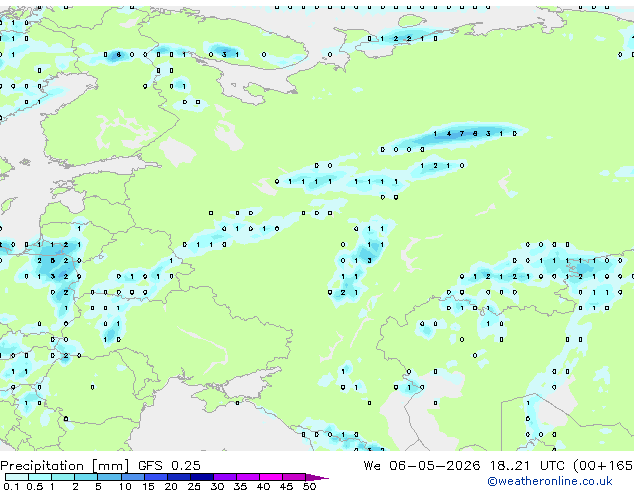Click the legend label "50"

click(x=309, y=486)
